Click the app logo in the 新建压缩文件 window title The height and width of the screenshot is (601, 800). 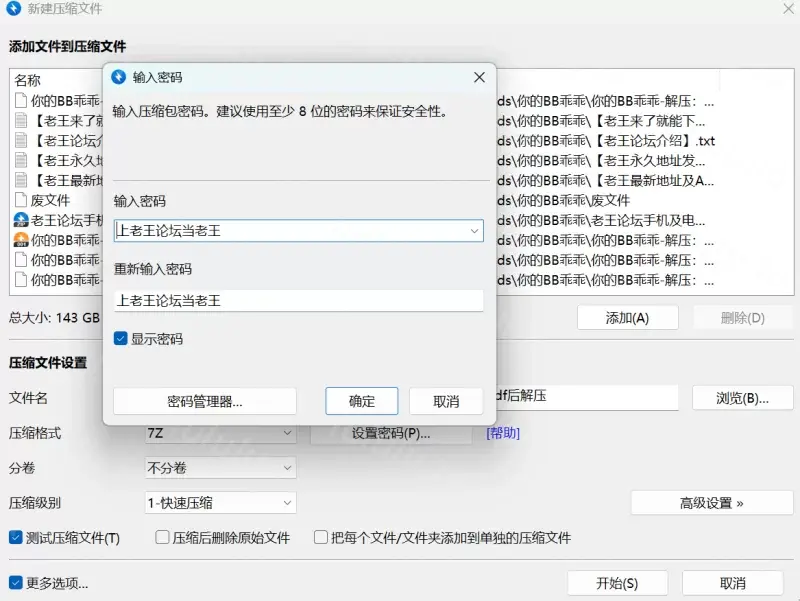coord(14,8)
